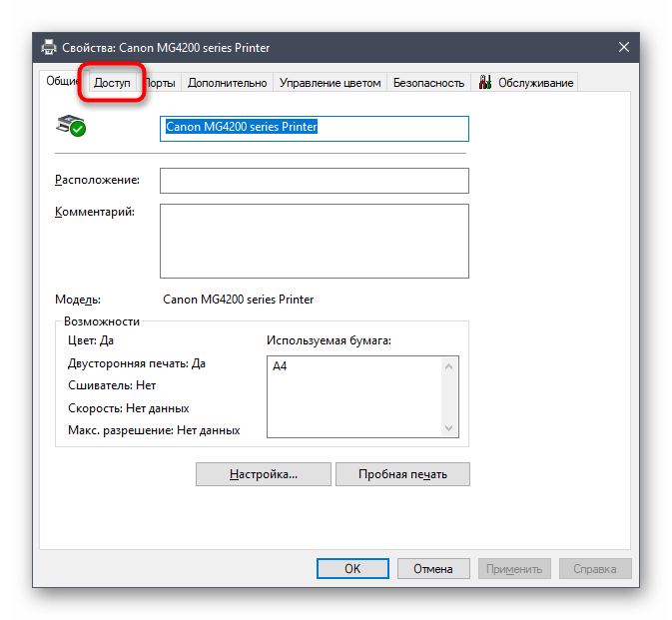
Task: Switch to the Дополнительно tab
Action: click(227, 83)
